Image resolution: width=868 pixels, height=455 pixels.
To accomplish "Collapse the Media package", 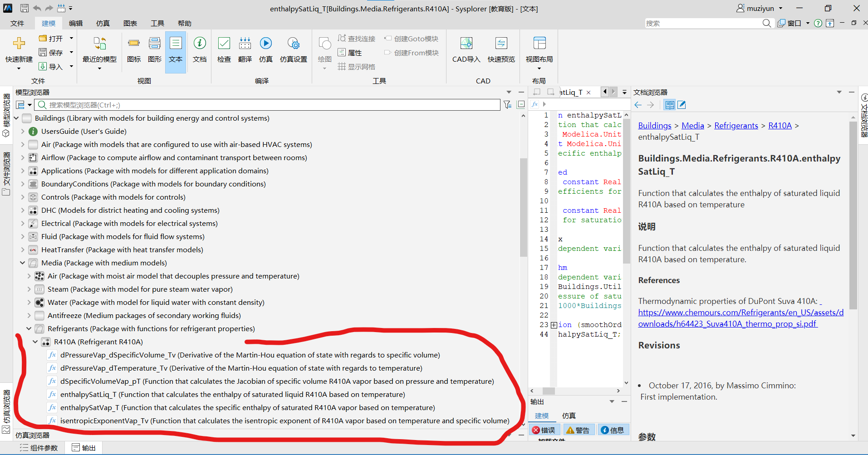I will 23,263.
